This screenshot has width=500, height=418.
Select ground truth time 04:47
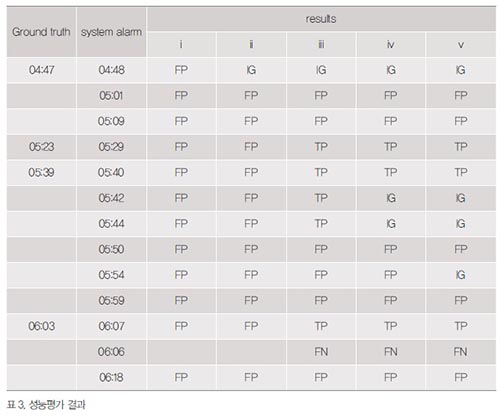click(41, 70)
